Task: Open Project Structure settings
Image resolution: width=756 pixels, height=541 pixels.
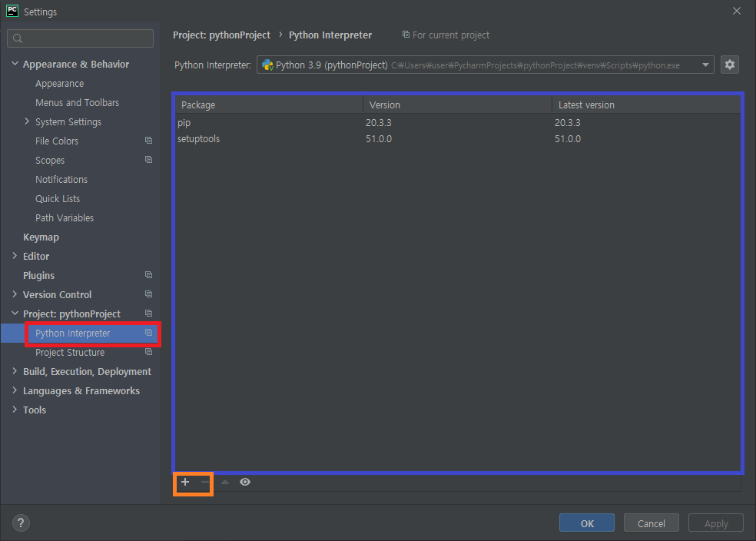Action: [70, 353]
